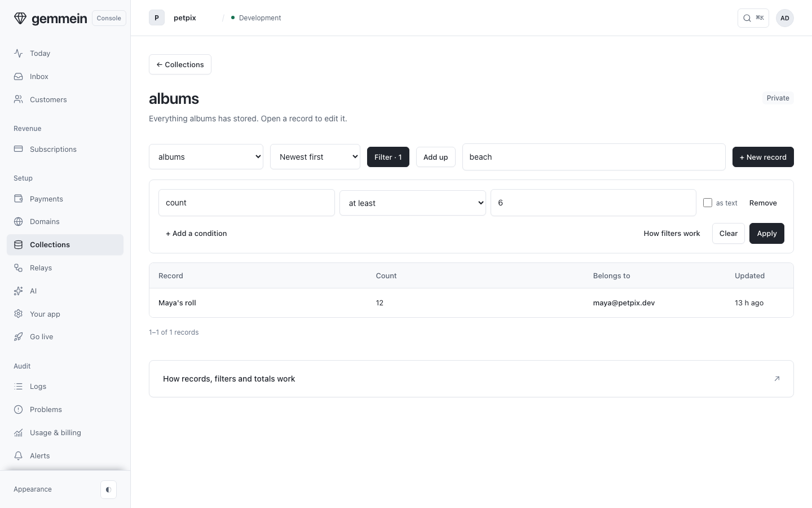Click the count field name input
Screen dimensions: 812x508
pyautogui.click(x=246, y=203)
